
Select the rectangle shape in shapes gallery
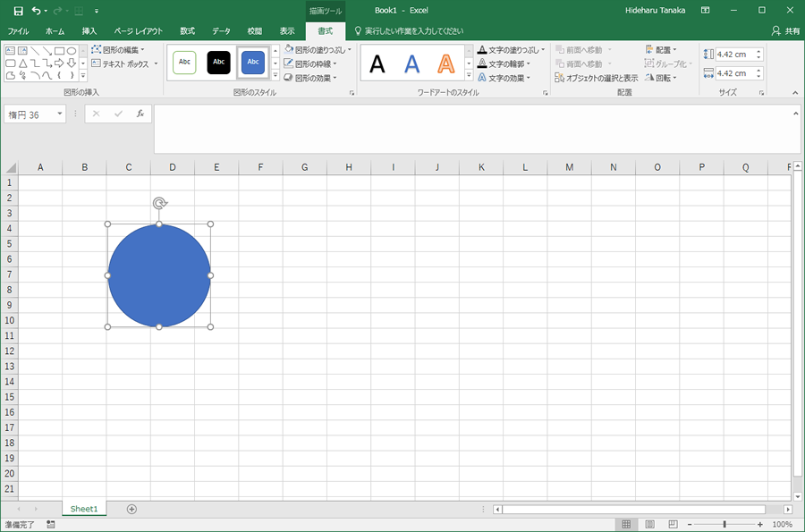60,51
